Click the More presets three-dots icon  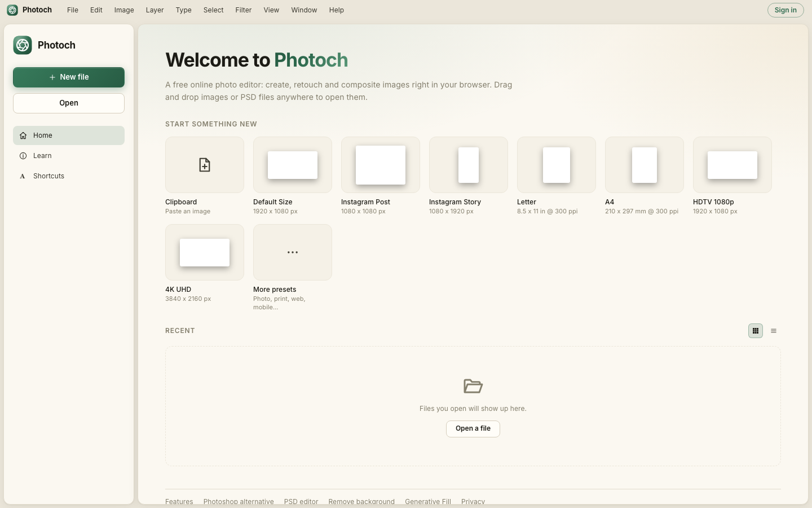tap(293, 252)
